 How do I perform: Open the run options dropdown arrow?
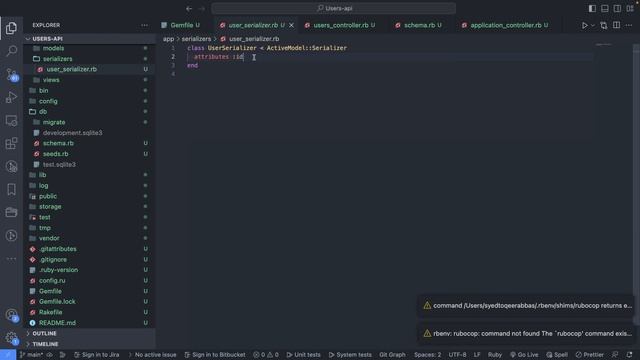pos(593,25)
